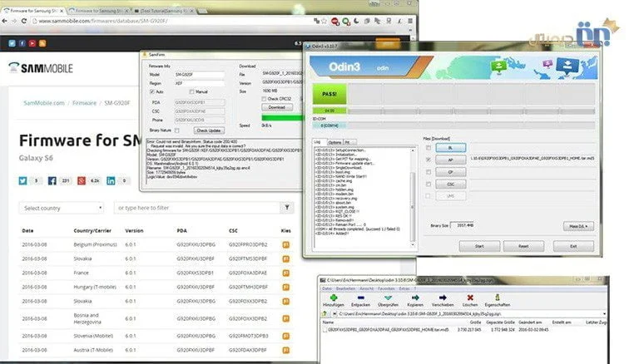This screenshot has width=639, height=364.
Task: Switch to the Log tab in Odin3
Action: point(319,142)
